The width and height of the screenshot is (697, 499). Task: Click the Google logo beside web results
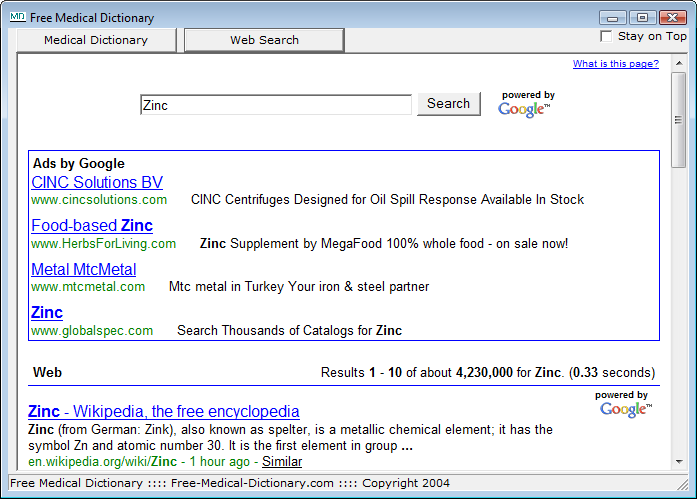625,404
